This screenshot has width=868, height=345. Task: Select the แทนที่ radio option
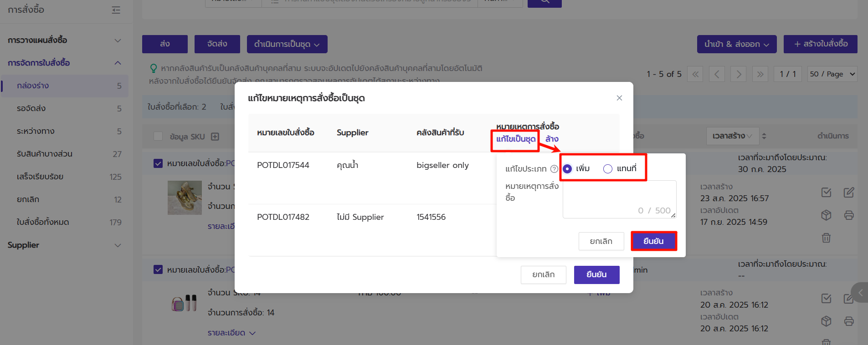(608, 169)
